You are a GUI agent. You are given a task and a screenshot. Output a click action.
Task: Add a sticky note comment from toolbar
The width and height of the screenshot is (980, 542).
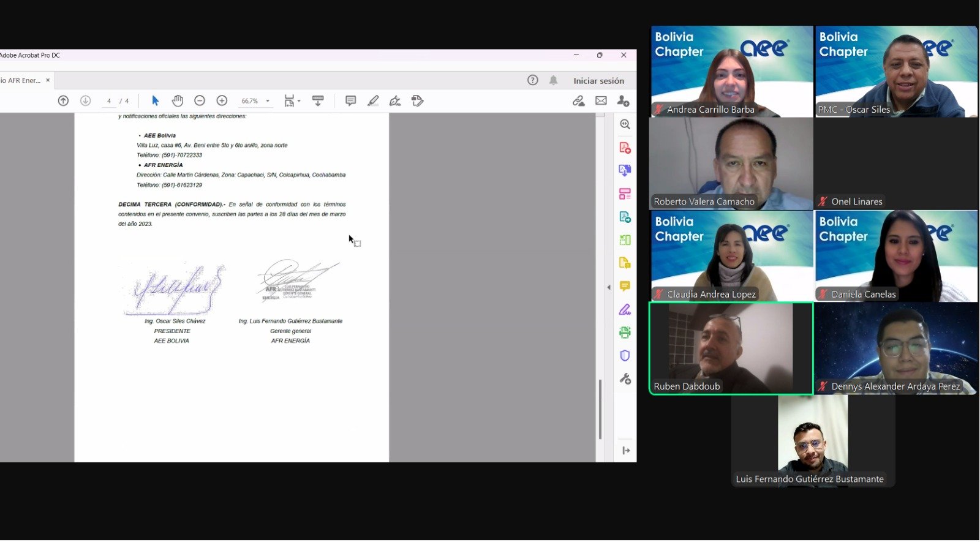[350, 101]
